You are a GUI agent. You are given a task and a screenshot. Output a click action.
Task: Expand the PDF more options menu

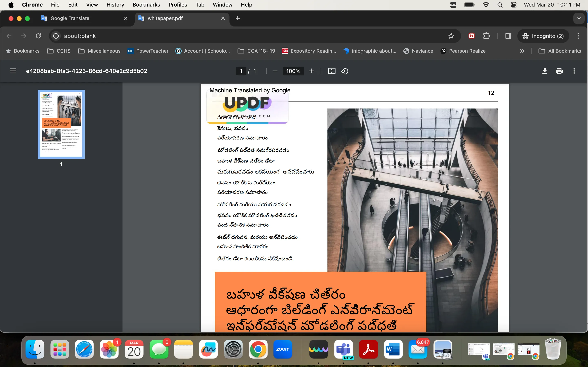click(x=574, y=71)
